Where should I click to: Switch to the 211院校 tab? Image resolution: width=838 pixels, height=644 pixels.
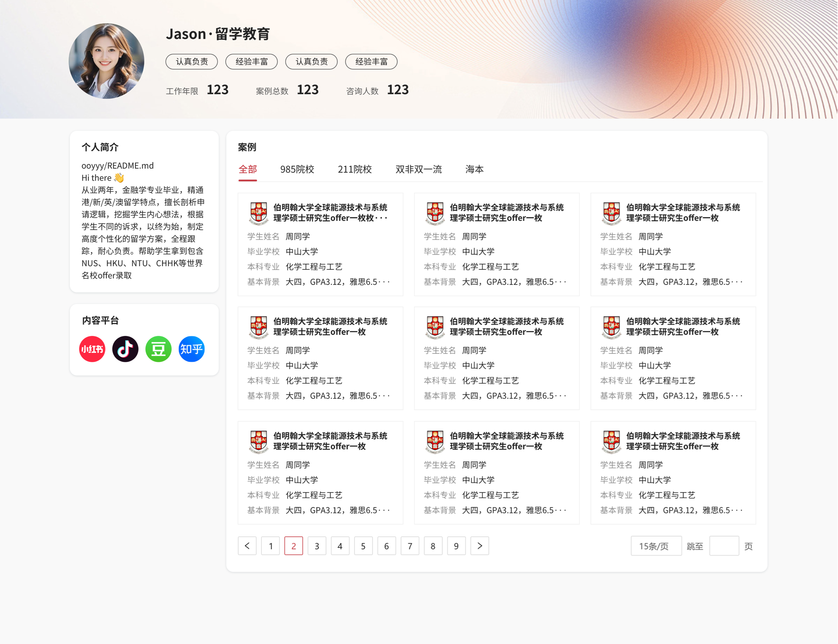[354, 169]
